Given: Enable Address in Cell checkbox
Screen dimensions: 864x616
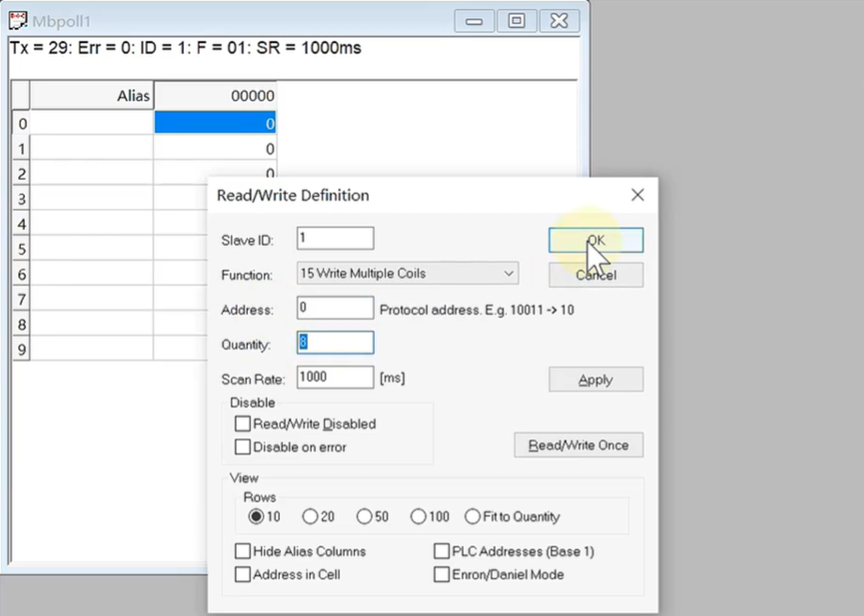Looking at the screenshot, I should (243, 575).
